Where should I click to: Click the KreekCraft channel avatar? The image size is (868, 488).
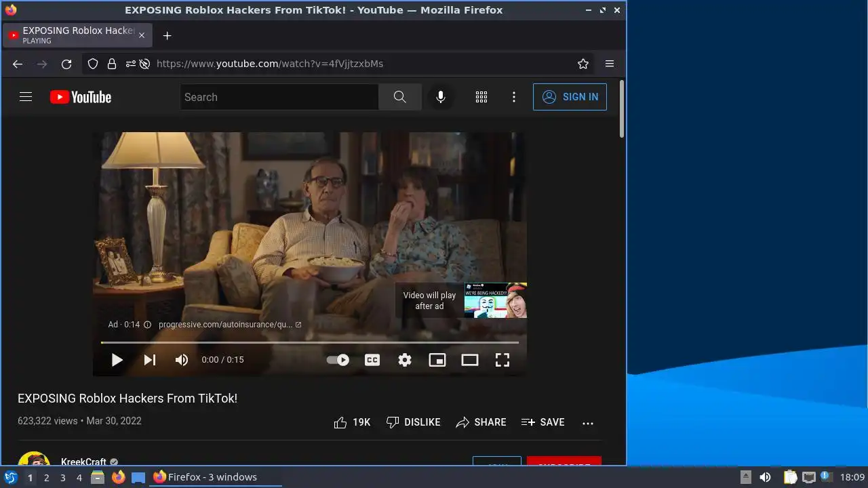coord(34,459)
